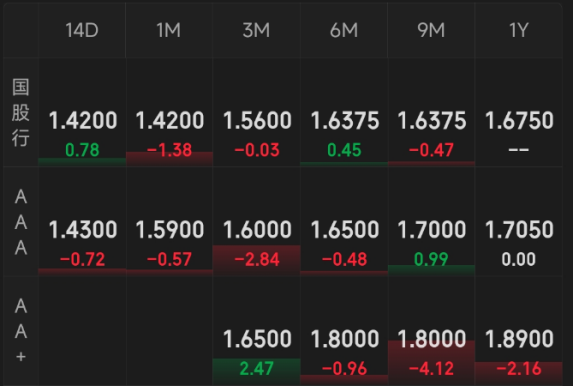Select the AA+ row label
The image size is (574, 386).
point(20,331)
